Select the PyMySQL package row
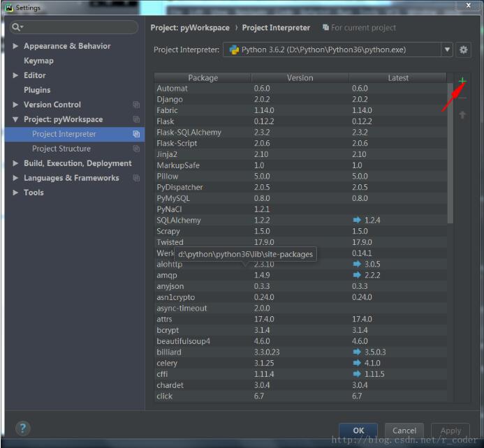484x448 pixels. point(300,198)
